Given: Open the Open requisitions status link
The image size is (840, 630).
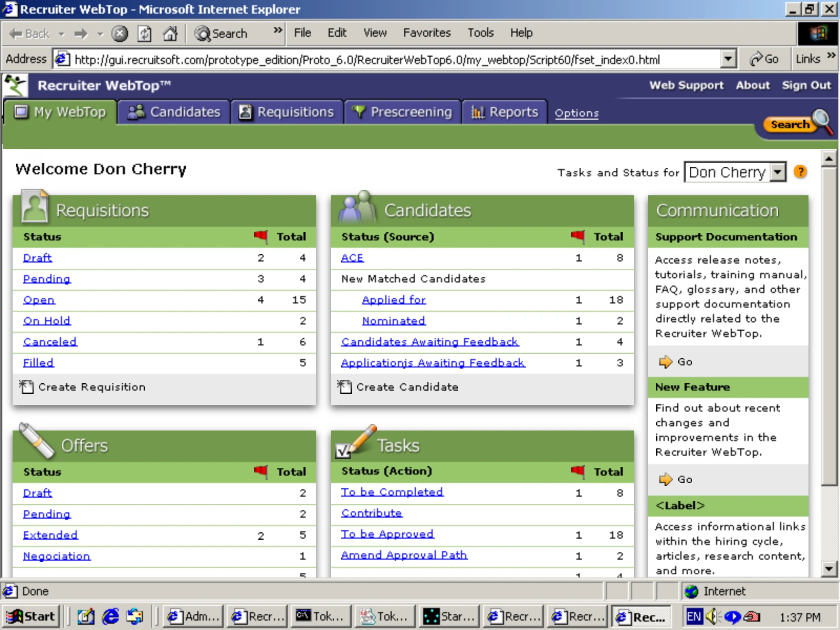Looking at the screenshot, I should 39,300.
